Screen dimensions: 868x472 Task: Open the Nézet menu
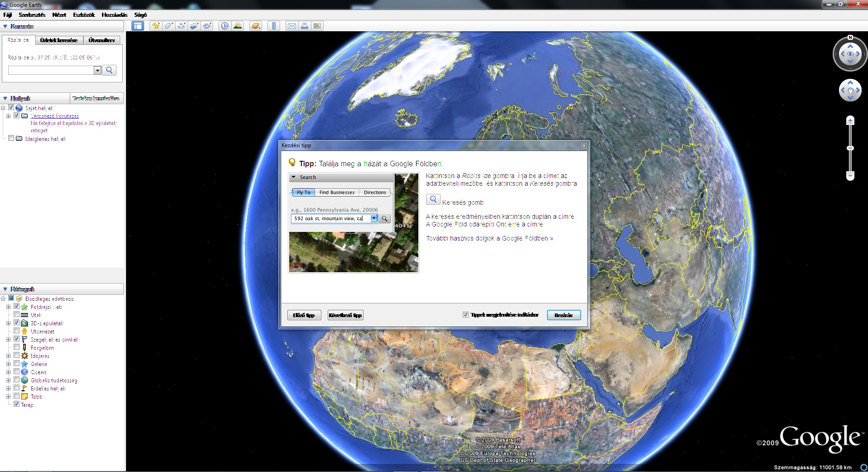click(x=59, y=15)
